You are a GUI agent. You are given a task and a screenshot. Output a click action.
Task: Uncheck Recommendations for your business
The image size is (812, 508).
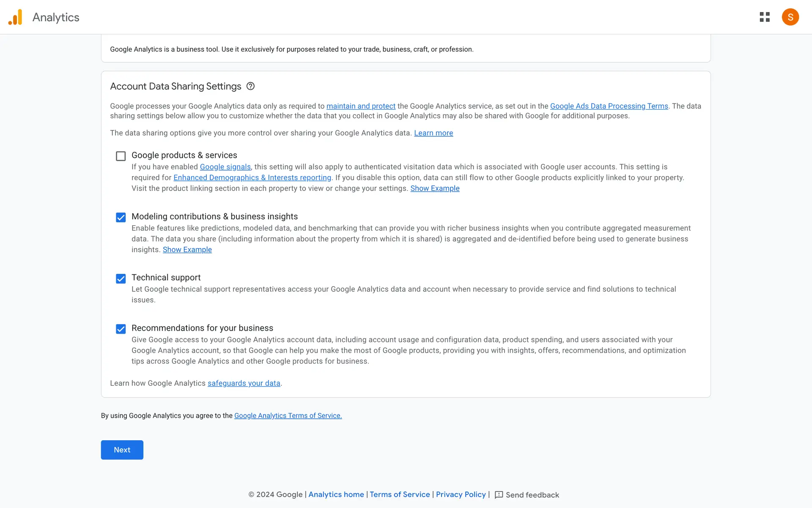point(121,329)
